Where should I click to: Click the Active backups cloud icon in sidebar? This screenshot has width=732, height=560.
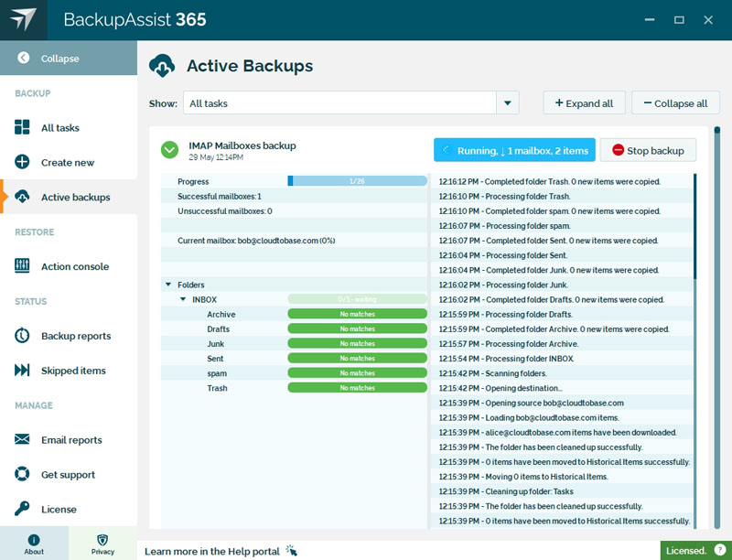click(22, 197)
